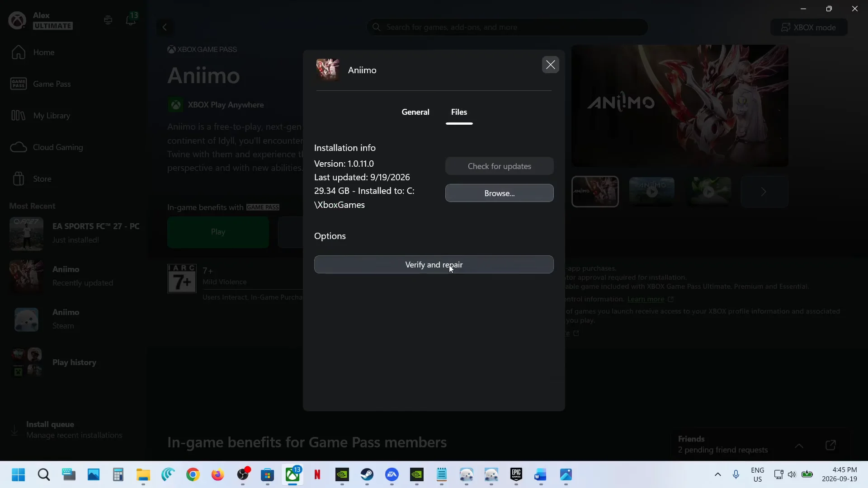Image resolution: width=868 pixels, height=488 pixels.
Task: Open Calculator from the taskbar
Action: pos(118,475)
